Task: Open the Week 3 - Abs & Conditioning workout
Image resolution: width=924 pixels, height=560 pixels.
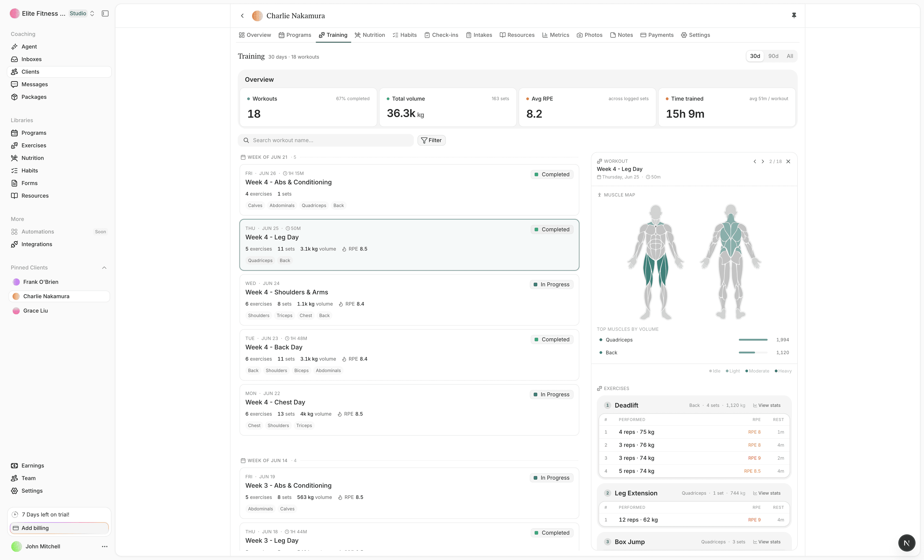Action: tap(409, 493)
